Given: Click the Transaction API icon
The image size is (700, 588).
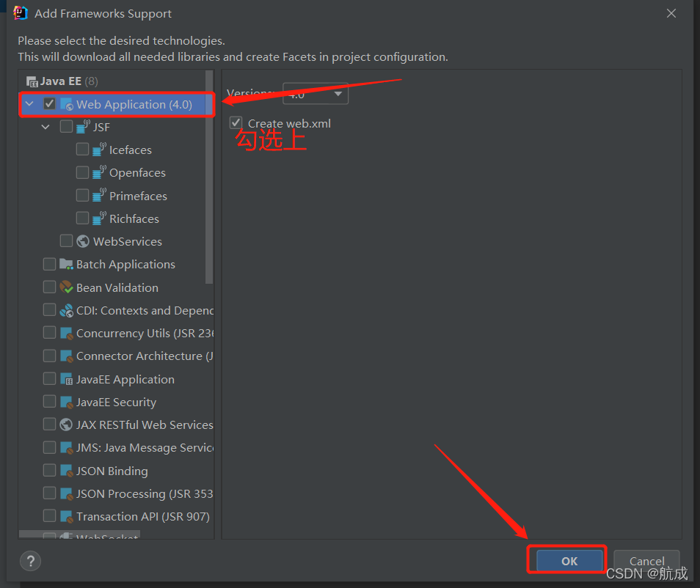Looking at the screenshot, I should [67, 516].
